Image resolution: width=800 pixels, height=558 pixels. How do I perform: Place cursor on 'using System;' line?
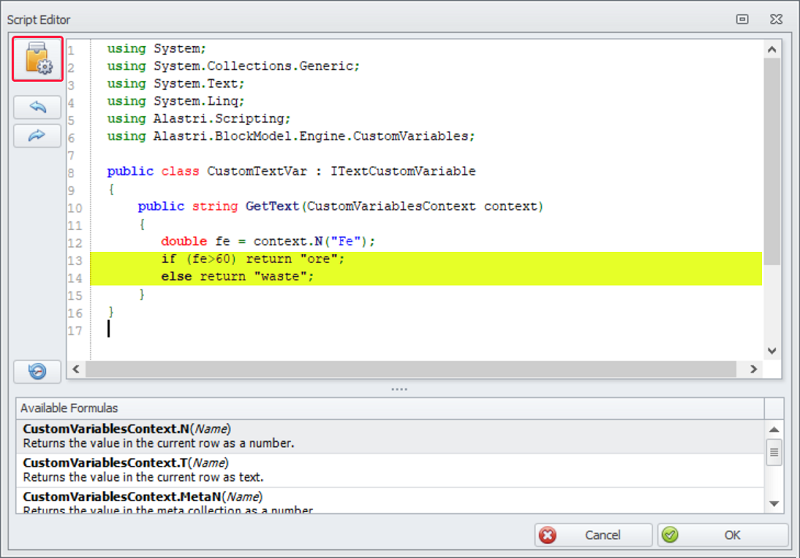click(x=156, y=48)
